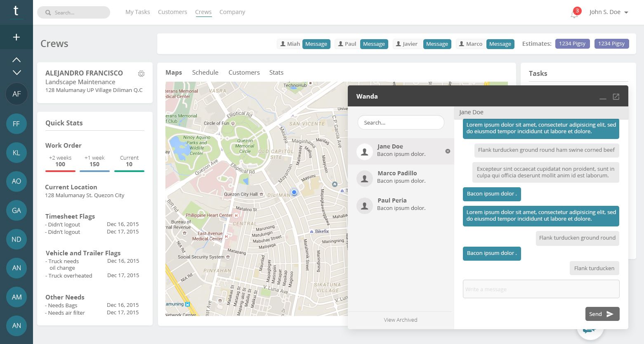This screenshot has height=344, width=644.
Task: Click the 'Current 10' work order stat
Action: click(x=129, y=163)
